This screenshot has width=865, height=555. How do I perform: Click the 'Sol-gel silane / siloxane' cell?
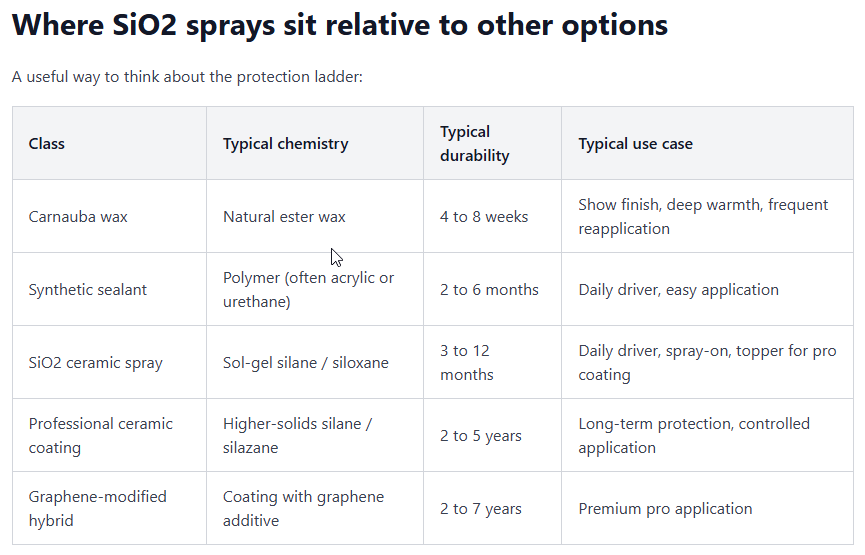tap(315, 362)
